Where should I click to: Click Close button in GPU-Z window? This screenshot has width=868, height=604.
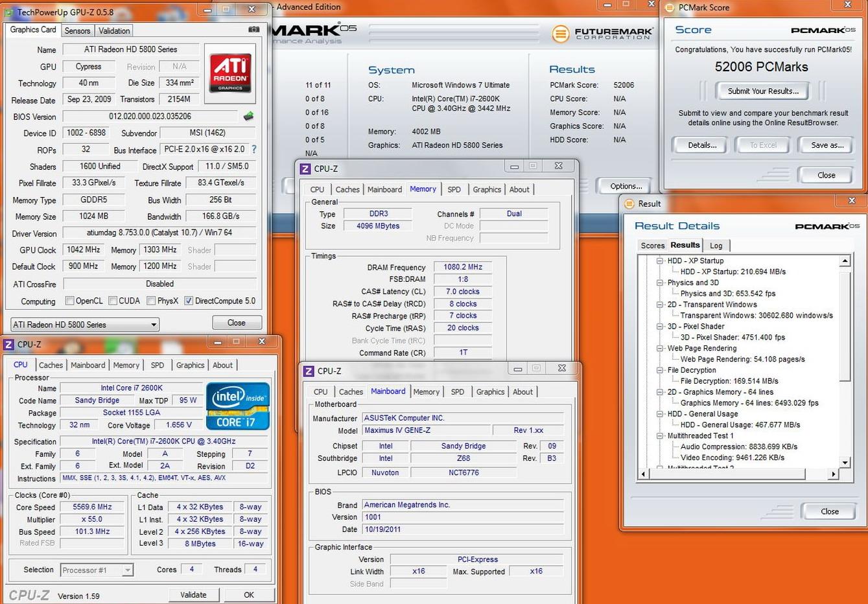click(237, 323)
